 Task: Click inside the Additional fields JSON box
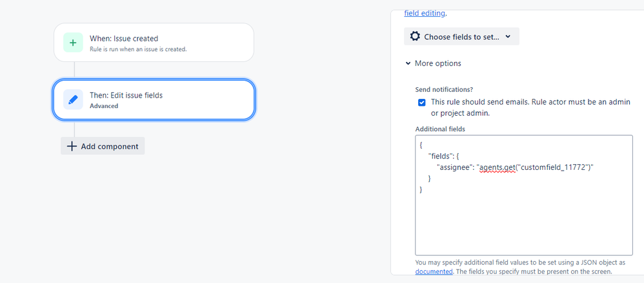click(x=524, y=195)
